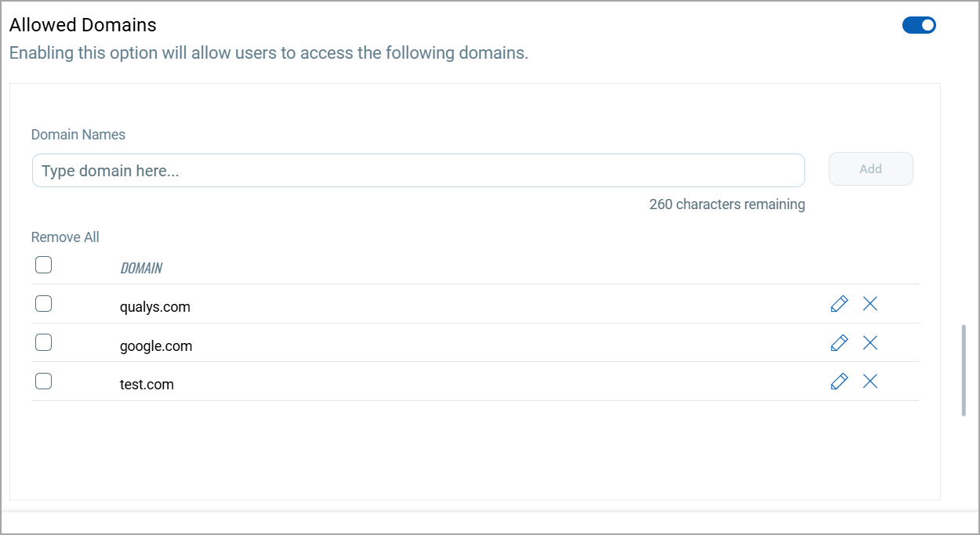The image size is (980, 535).
Task: Click the Remove All link
Action: pyautogui.click(x=65, y=237)
